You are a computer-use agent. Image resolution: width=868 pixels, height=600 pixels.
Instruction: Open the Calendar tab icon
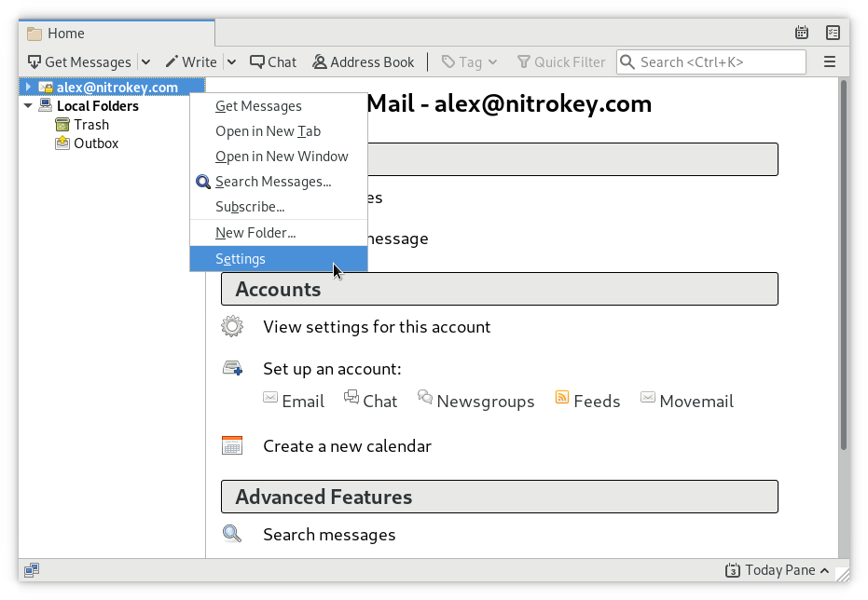(801, 33)
